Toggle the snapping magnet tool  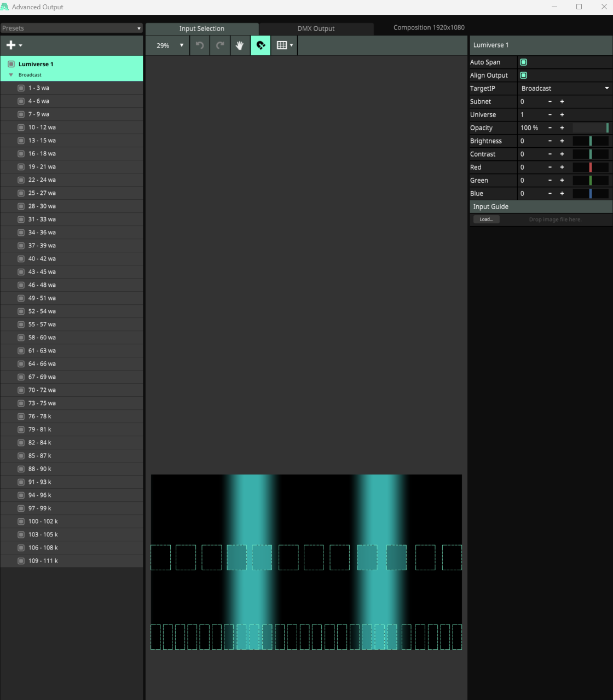click(261, 45)
